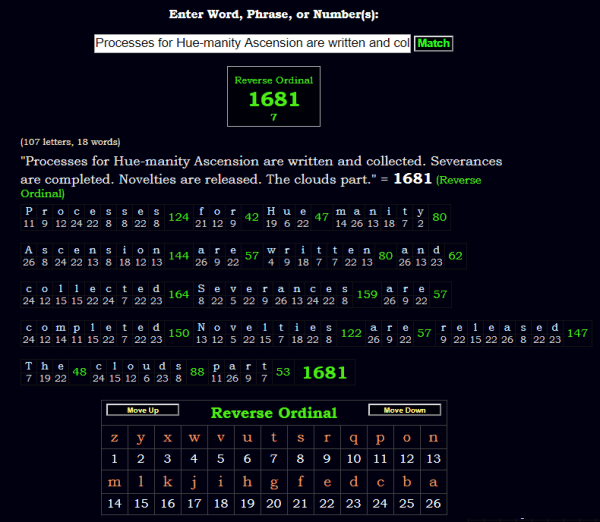Click the Move Down button
This screenshot has width=600, height=522.
(404, 410)
